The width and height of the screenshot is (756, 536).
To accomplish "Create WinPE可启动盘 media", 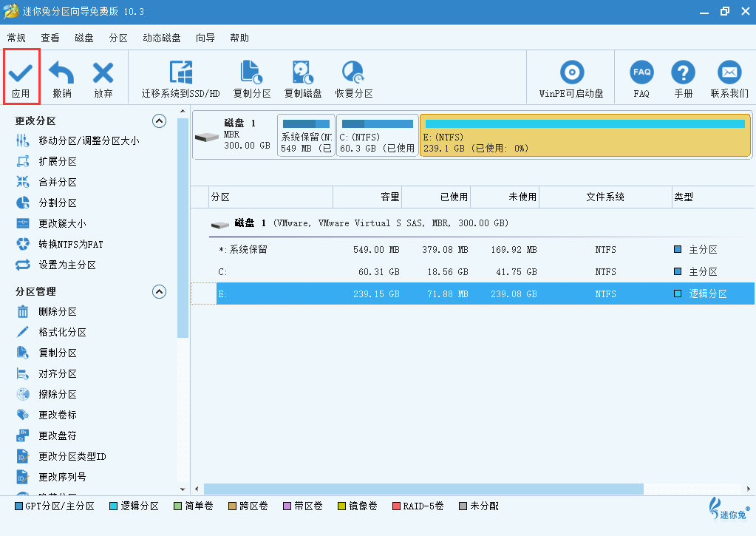I will click(571, 79).
